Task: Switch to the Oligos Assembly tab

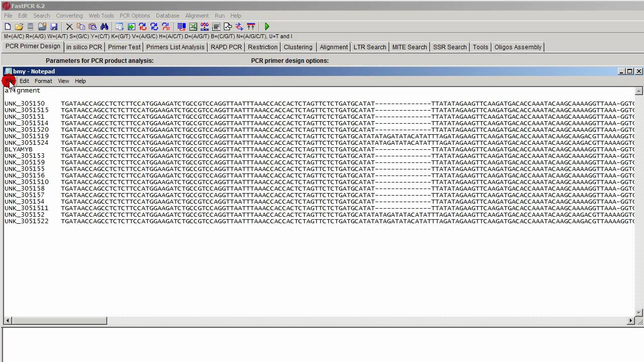Action: point(518,47)
